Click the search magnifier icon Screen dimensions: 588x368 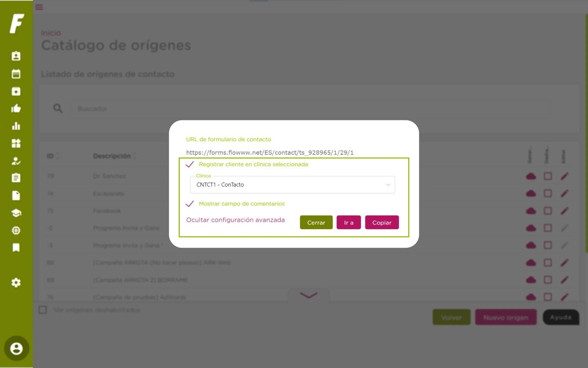coord(58,108)
